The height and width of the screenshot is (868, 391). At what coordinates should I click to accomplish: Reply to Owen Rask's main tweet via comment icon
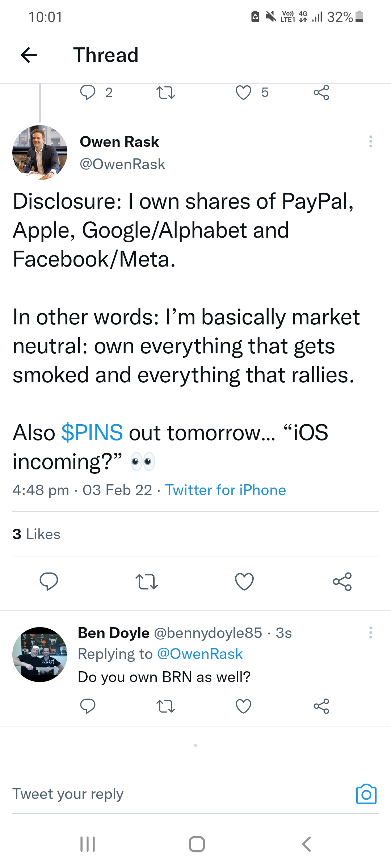49,582
